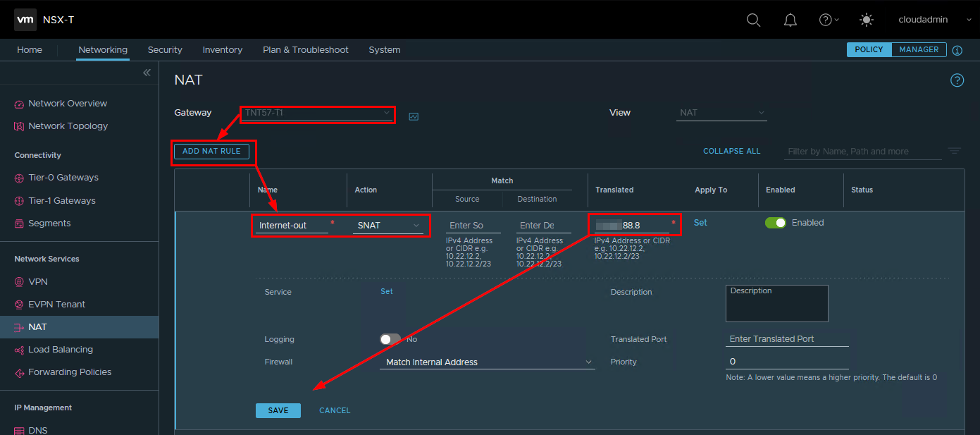Screen dimensions: 980x435
Task: Click the Load Balancing icon
Action: 19,350
